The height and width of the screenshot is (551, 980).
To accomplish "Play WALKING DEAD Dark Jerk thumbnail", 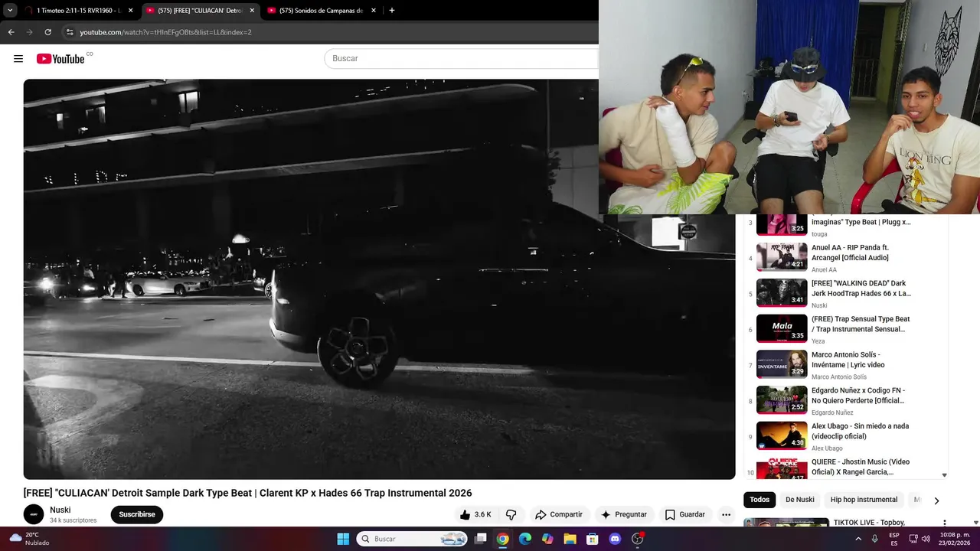I will pos(782,293).
